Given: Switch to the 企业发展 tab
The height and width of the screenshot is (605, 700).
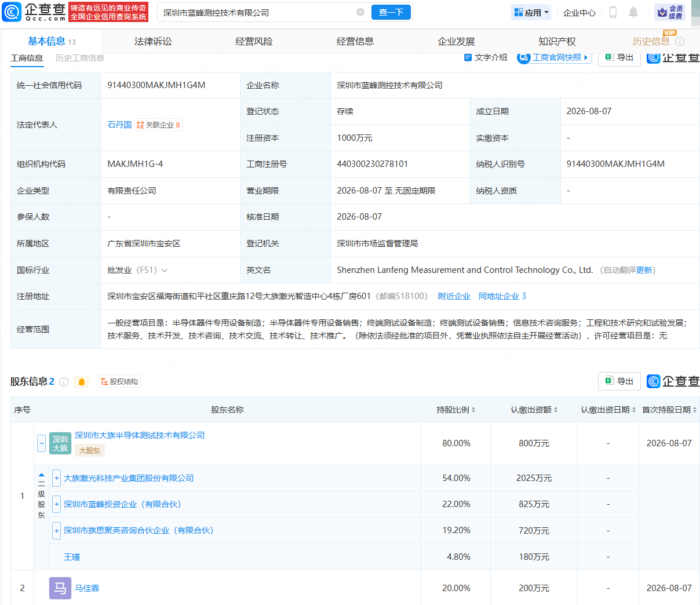Looking at the screenshot, I should [456, 41].
